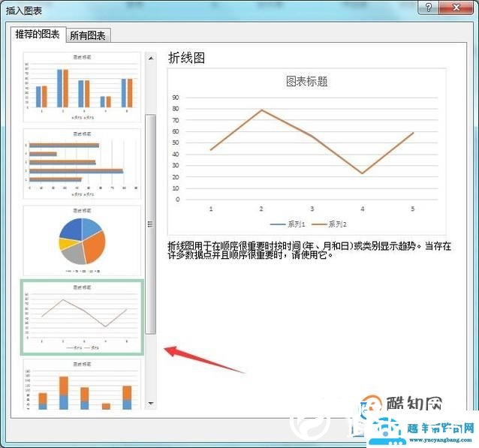Click the chart list scrollbar thumb

[x=151, y=224]
